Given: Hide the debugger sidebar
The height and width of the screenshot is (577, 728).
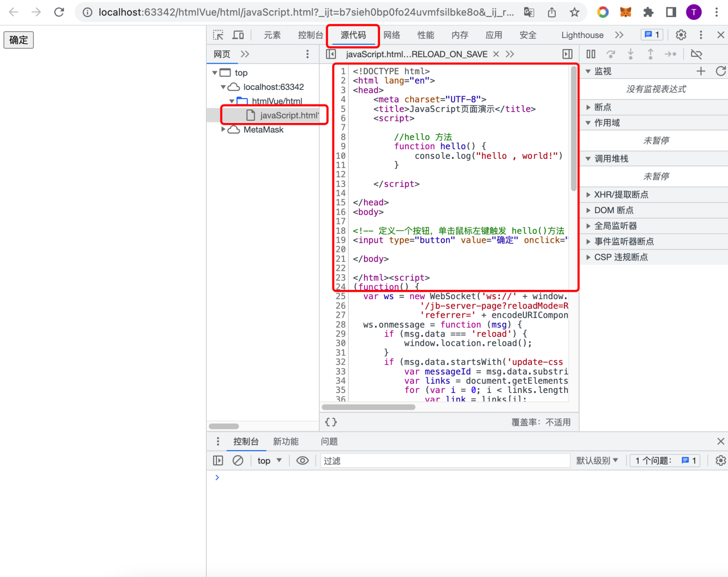Looking at the screenshot, I should [x=567, y=54].
